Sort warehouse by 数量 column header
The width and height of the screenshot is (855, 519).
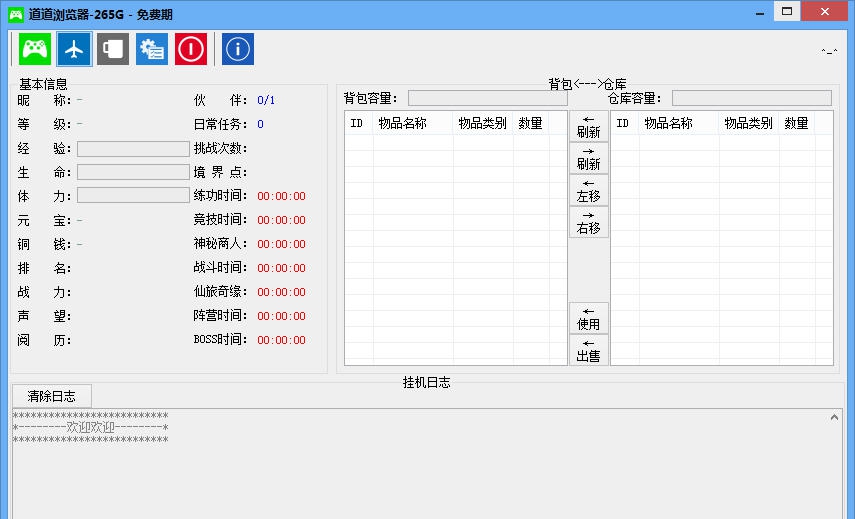(x=797, y=123)
